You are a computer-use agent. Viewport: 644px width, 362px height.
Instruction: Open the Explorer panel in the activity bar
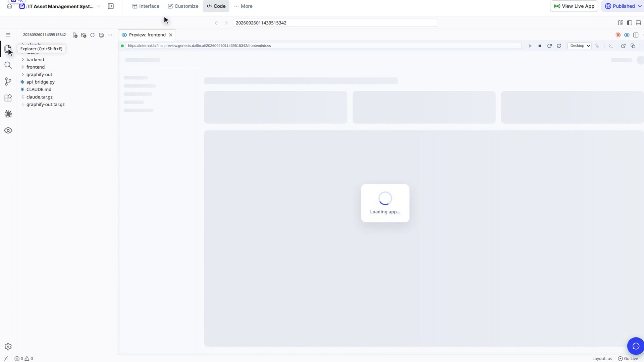pyautogui.click(x=8, y=49)
